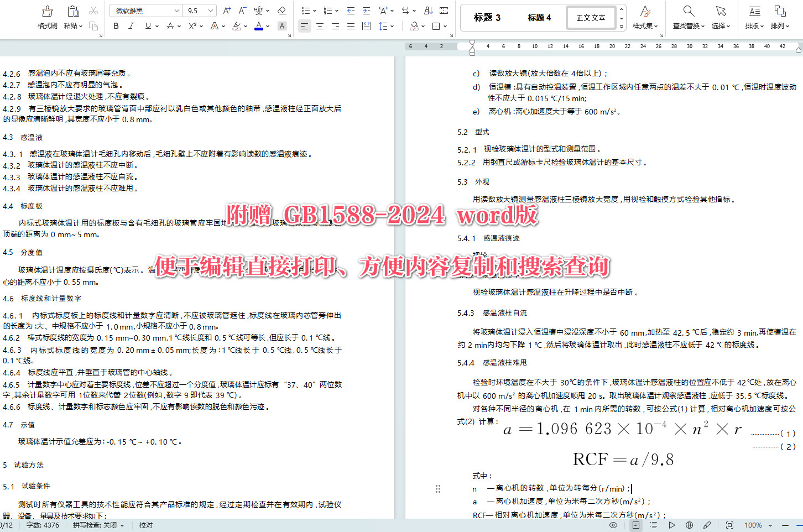Toggle italic formatting
The height and width of the screenshot is (532, 803).
coord(131,25)
